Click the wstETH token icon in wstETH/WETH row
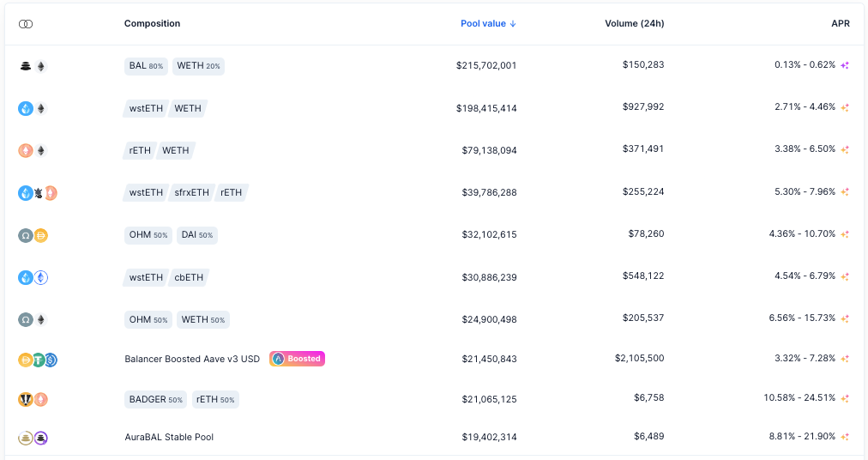Image resolution: width=868 pixels, height=460 pixels. (26, 109)
